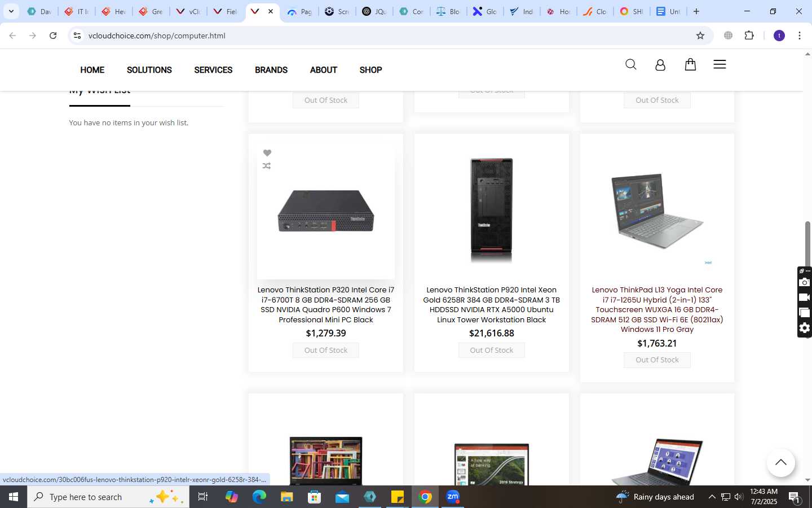
Task: Click the ThinkStation P320 mini PC image
Action: click(326, 211)
